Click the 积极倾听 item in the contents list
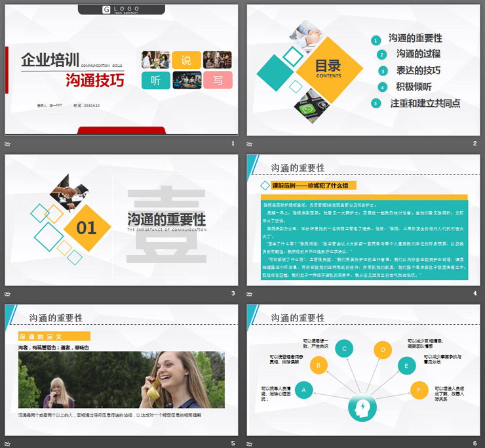Viewport: 485px width, 448px height. point(414,87)
